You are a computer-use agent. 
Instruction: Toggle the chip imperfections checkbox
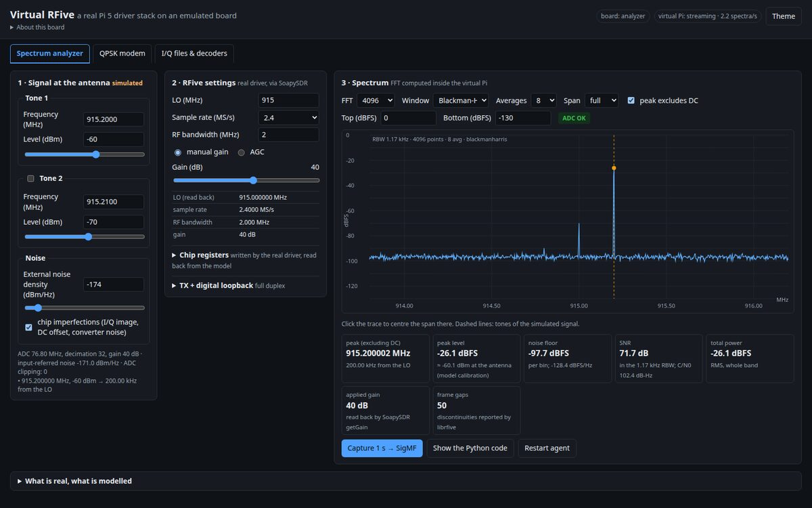pyautogui.click(x=29, y=327)
